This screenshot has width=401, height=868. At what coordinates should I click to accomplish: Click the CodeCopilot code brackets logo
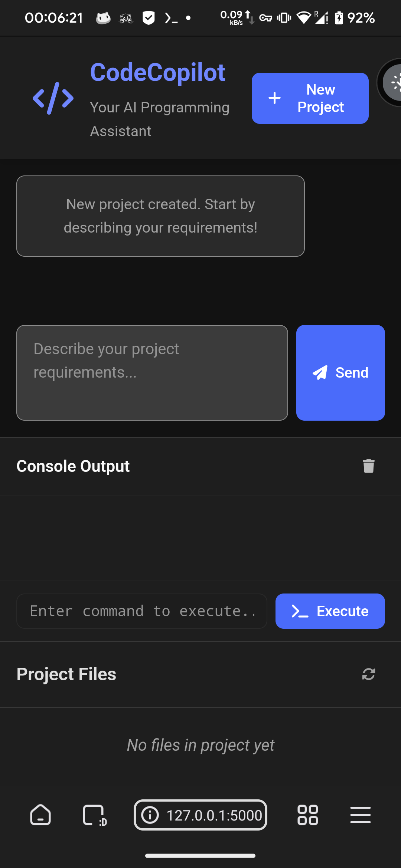point(53,98)
